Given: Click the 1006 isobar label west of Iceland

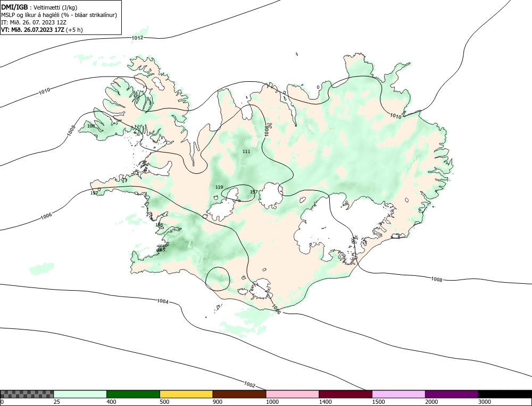Looking at the screenshot, I should click(x=46, y=216).
